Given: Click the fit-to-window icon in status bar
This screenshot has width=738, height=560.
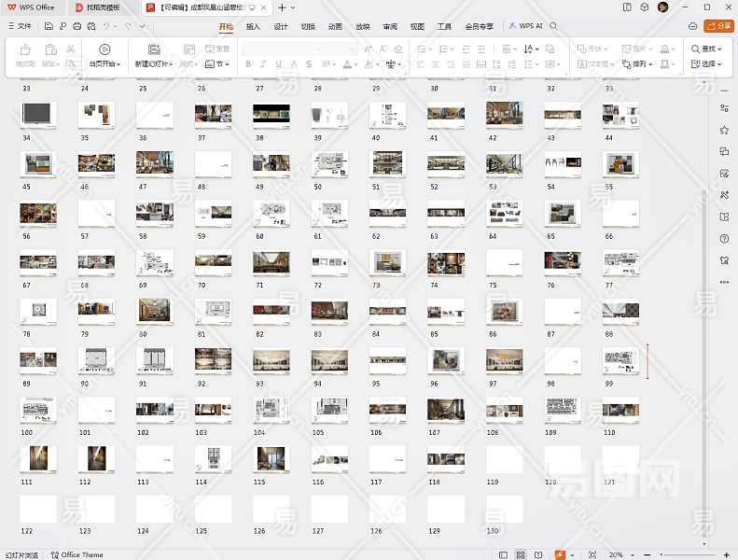Looking at the screenshot, I should [x=592, y=554].
